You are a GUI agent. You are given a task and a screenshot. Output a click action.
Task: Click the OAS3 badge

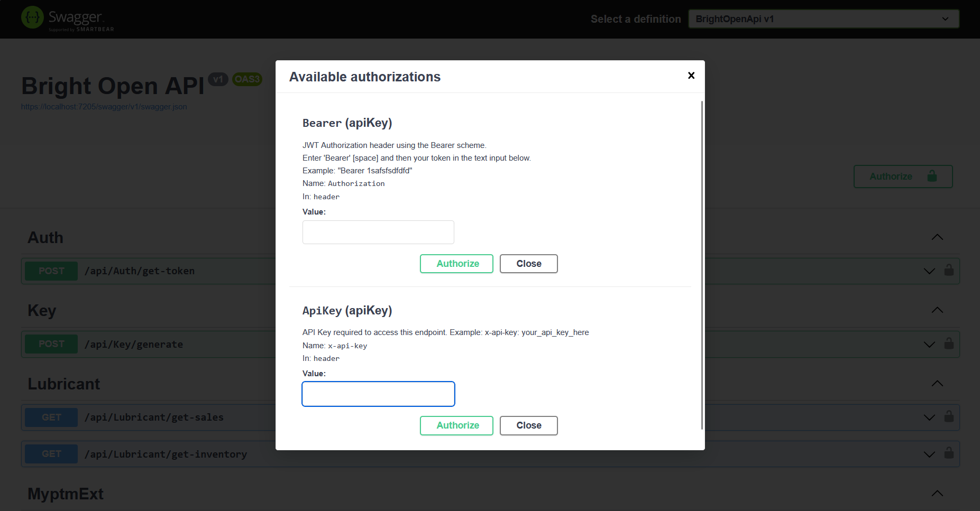point(247,79)
